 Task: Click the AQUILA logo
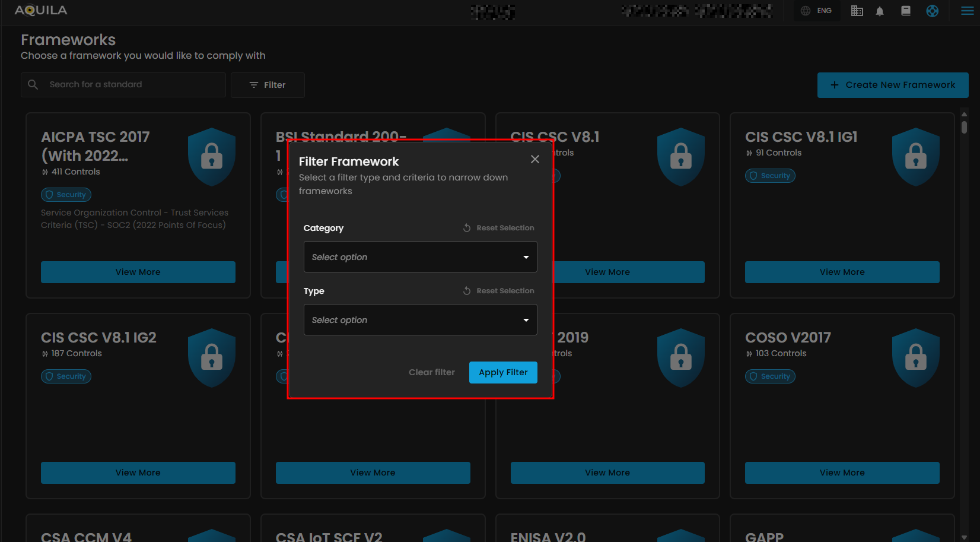(x=41, y=10)
